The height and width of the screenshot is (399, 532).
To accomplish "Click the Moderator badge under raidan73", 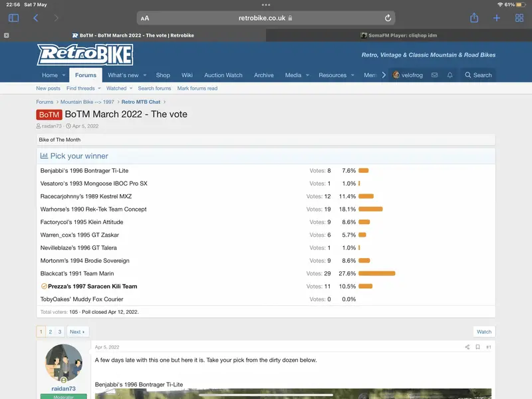I will (x=63, y=396).
